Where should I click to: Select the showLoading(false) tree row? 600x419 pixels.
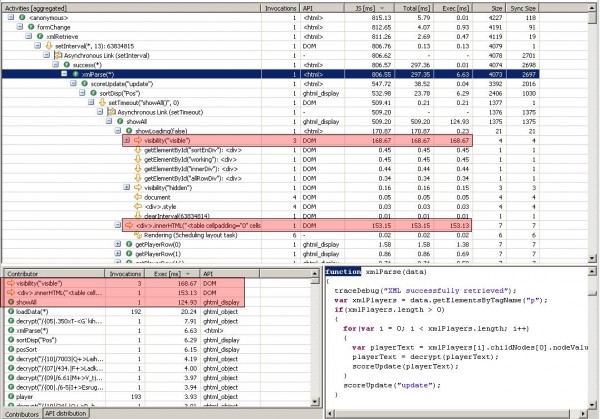tap(270, 131)
